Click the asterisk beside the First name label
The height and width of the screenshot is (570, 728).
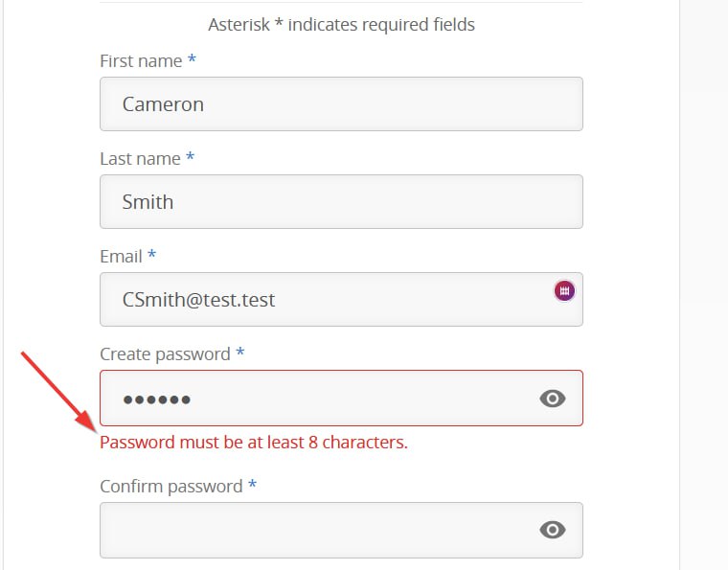192,60
